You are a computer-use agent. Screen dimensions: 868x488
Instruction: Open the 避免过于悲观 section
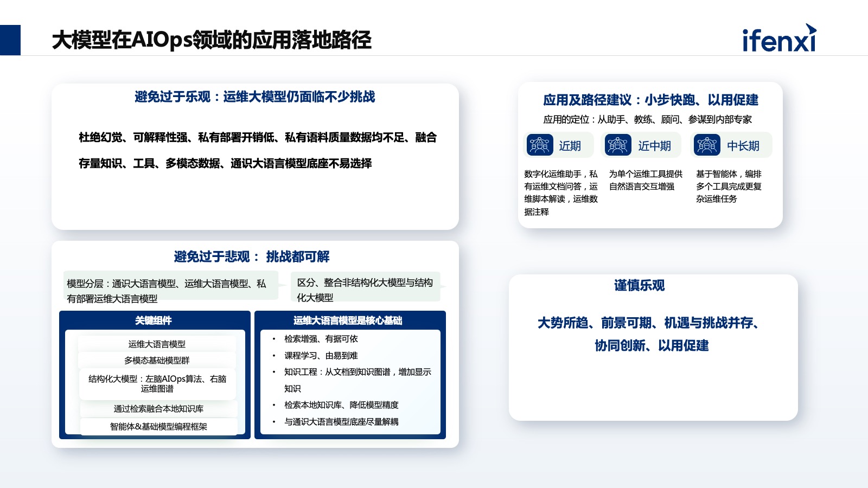coord(253,258)
